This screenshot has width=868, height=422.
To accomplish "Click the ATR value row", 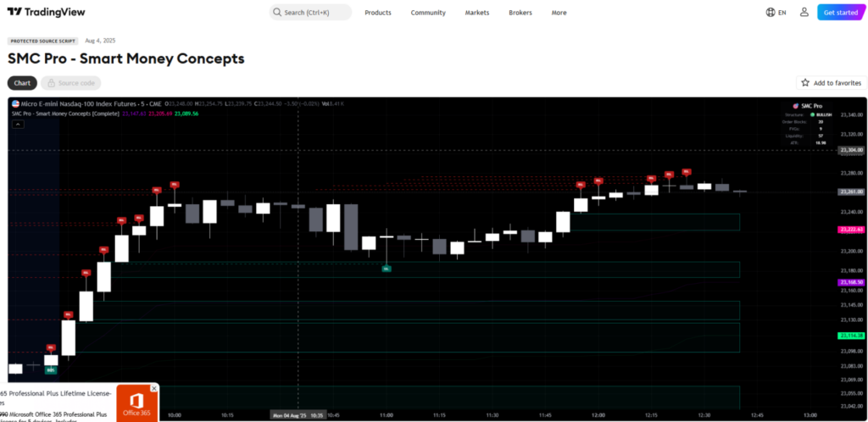I will coord(808,142).
